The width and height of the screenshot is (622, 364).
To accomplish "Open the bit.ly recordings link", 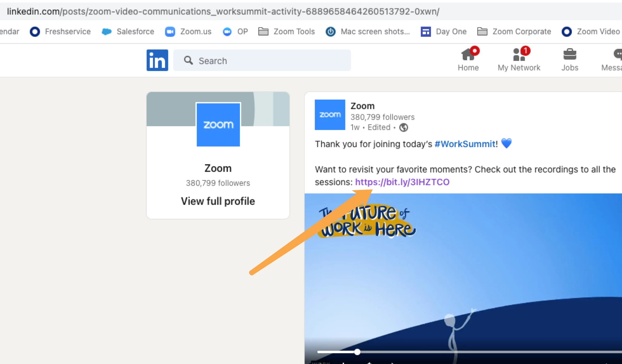I will [402, 182].
